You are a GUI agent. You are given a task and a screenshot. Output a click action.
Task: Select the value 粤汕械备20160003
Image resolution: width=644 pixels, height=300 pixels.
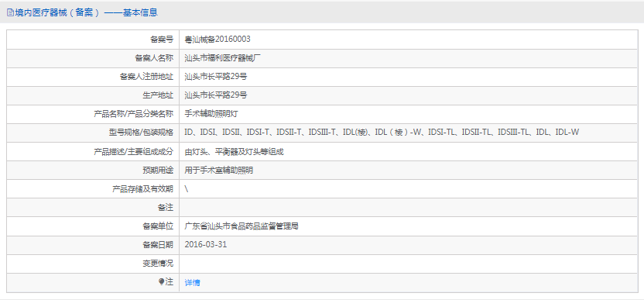pos(218,40)
